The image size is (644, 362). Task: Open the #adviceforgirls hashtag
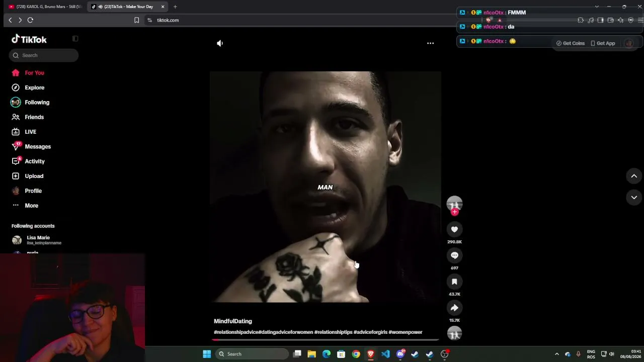370,332
